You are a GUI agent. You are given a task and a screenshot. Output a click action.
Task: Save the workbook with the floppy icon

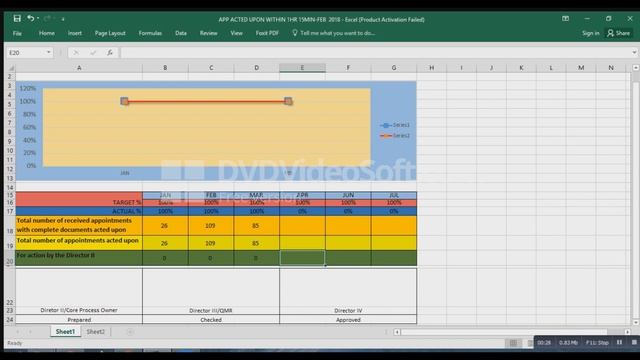point(17,18)
